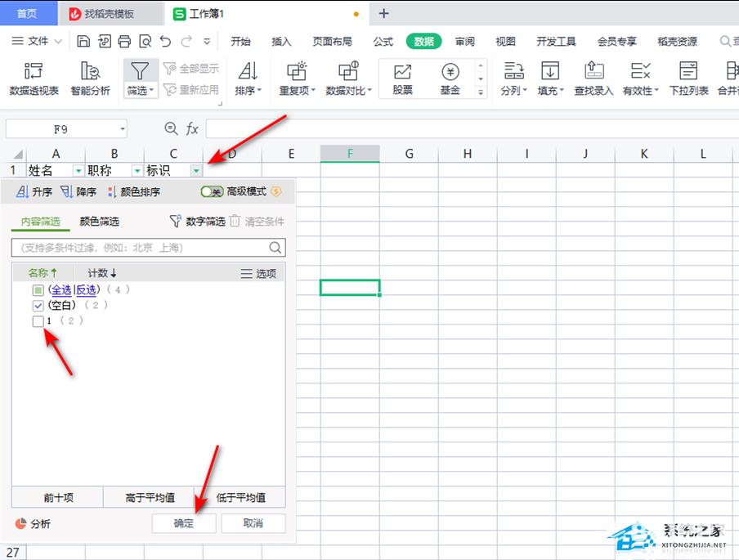Switch to 插入 ribbon tab

click(x=281, y=42)
